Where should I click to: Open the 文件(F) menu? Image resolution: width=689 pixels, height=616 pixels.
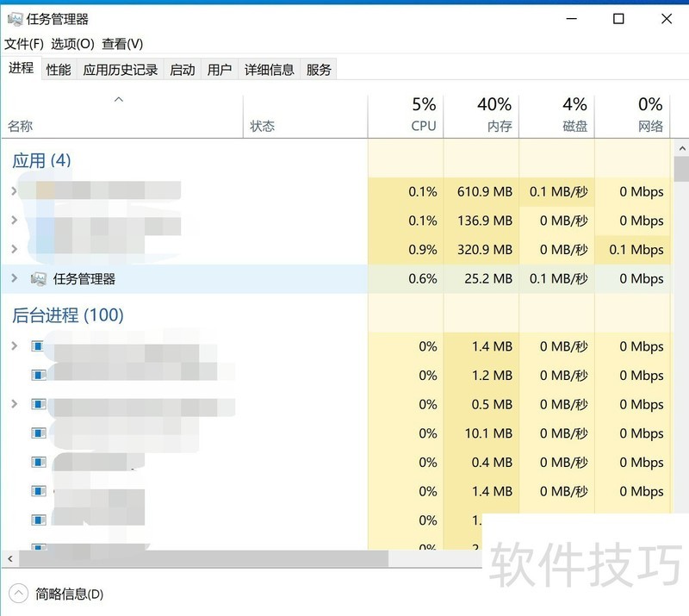[x=23, y=43]
